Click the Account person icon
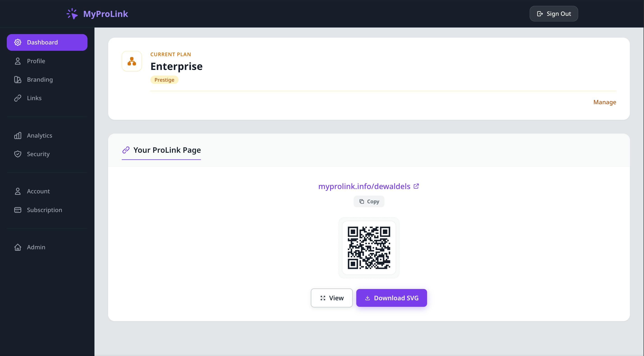This screenshot has height=356, width=644. click(x=18, y=191)
